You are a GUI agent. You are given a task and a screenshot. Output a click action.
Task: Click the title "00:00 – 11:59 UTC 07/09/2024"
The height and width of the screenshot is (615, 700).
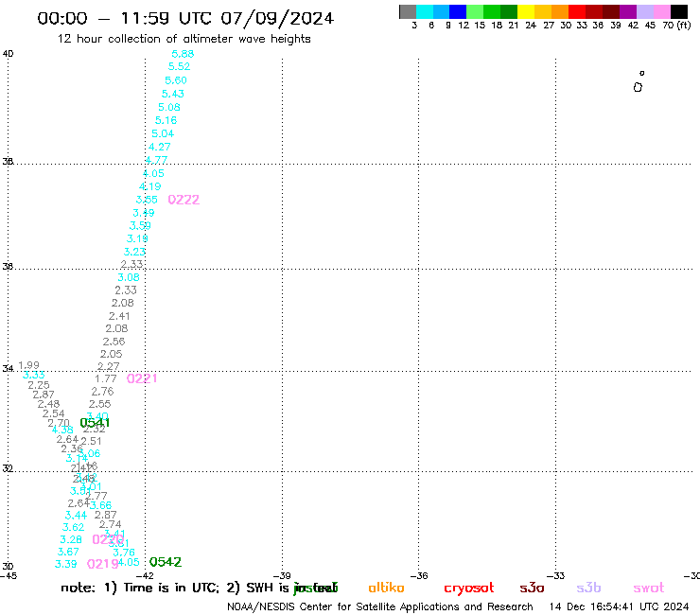[185, 18]
